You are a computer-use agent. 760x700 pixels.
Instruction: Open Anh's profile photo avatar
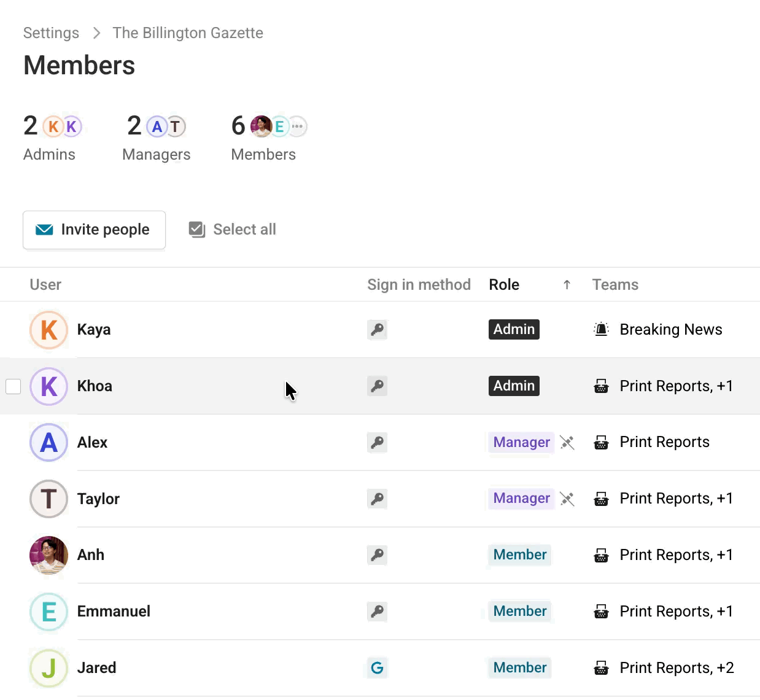(x=49, y=555)
